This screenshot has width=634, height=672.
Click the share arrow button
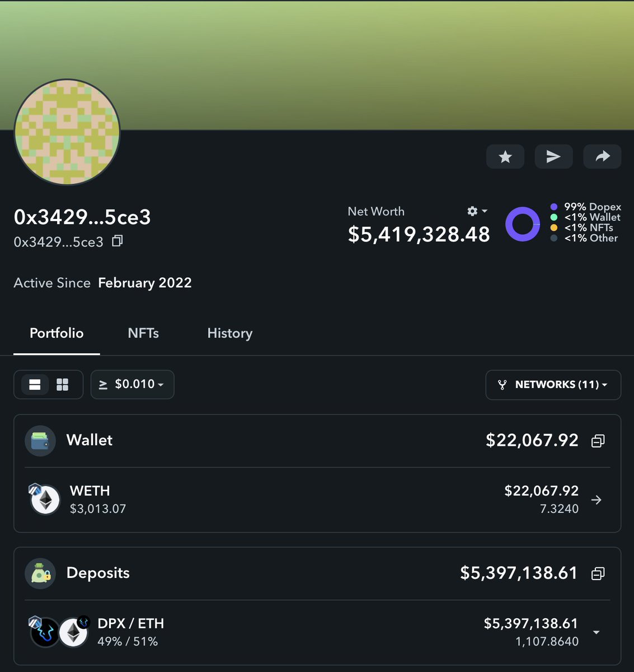(602, 157)
